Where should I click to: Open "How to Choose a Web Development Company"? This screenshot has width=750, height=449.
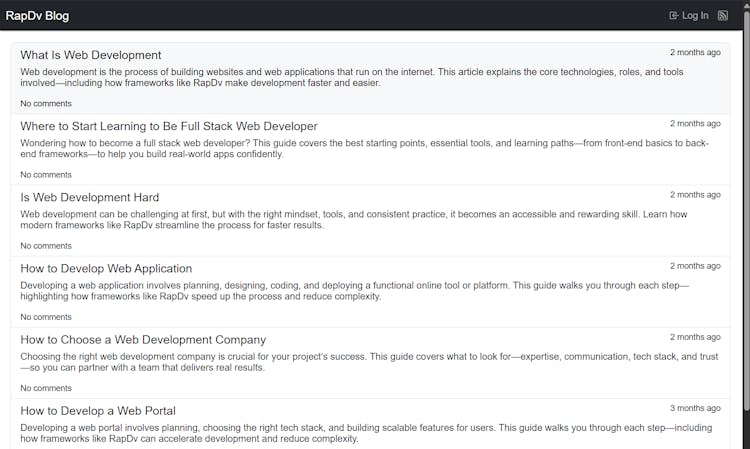click(x=143, y=339)
